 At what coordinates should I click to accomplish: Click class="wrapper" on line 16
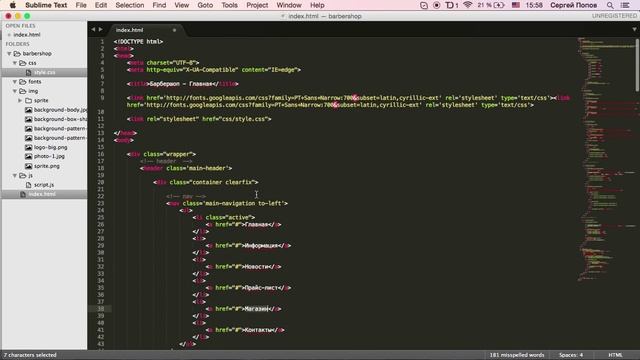point(168,154)
